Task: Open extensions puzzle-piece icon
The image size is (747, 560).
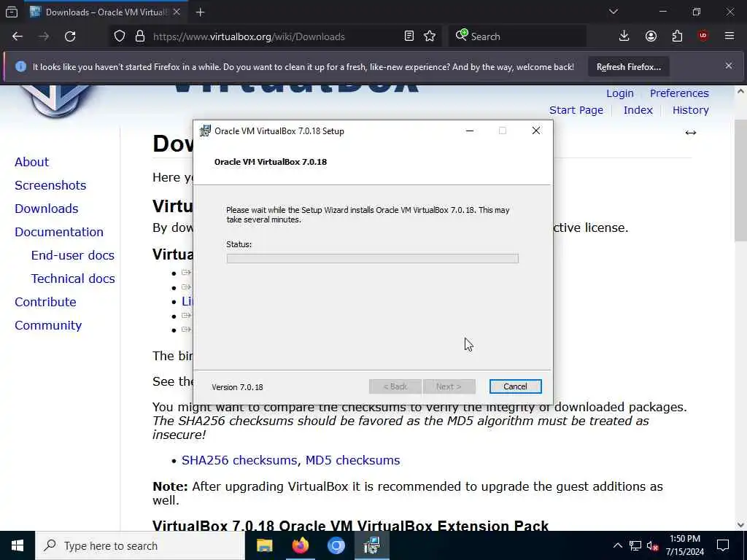Action: tap(677, 36)
